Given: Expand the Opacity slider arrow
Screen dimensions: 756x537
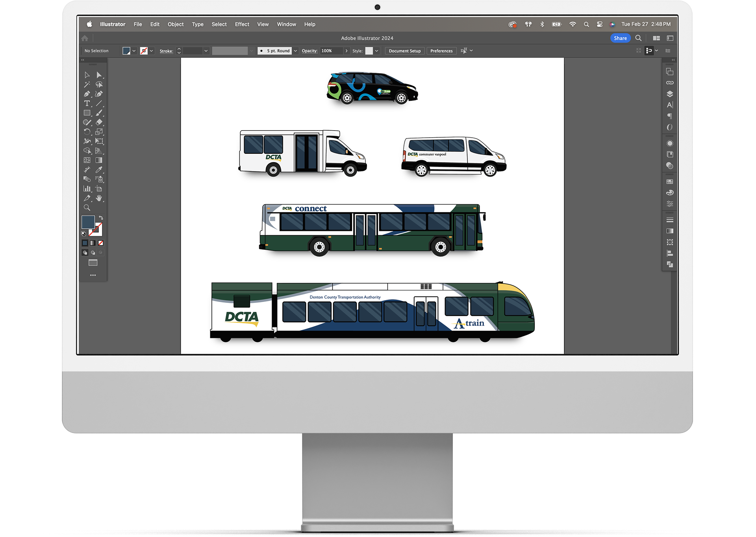Looking at the screenshot, I should pos(346,51).
